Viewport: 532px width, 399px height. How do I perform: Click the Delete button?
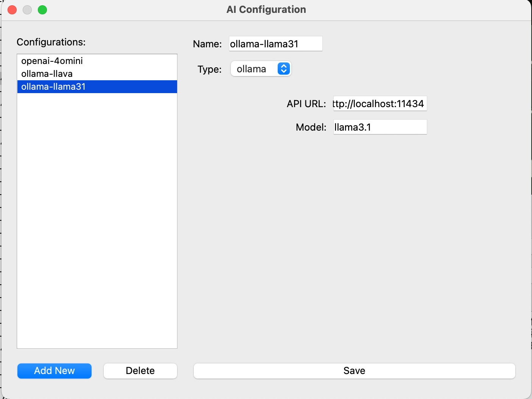point(140,371)
